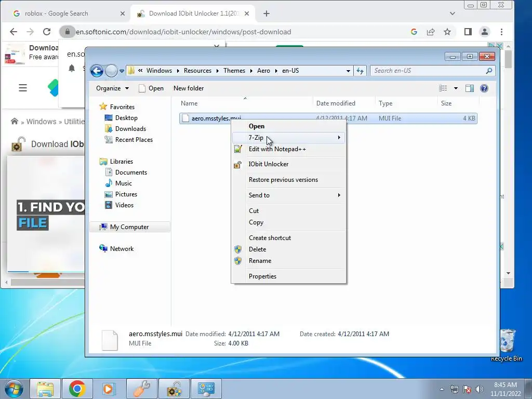Choose Open in the context menu

[x=257, y=126]
